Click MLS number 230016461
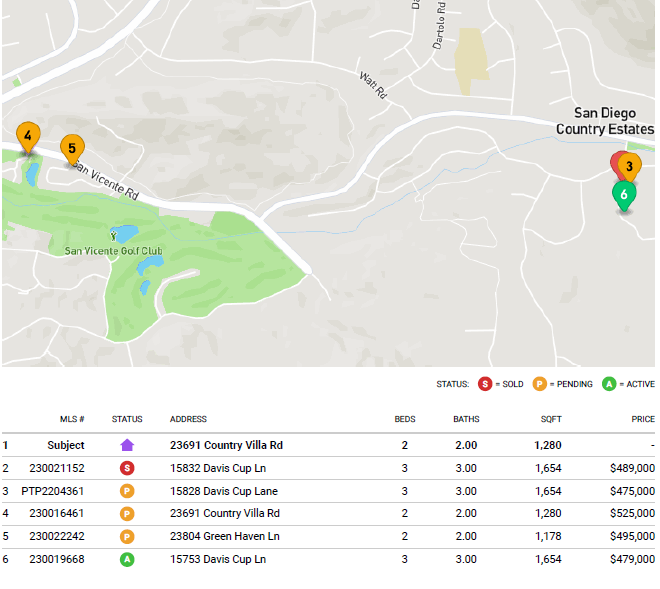 coord(57,514)
